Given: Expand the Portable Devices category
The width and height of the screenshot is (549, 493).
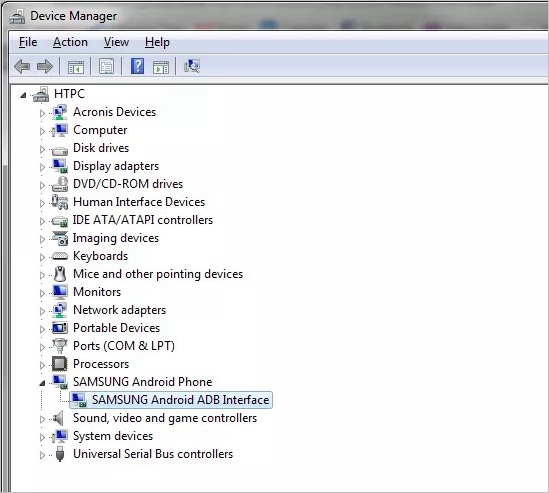Looking at the screenshot, I should pos(42,329).
